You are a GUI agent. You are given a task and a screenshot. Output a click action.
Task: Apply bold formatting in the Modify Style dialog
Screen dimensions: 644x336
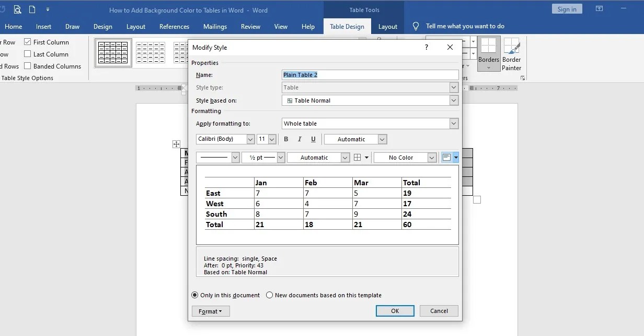(286, 139)
